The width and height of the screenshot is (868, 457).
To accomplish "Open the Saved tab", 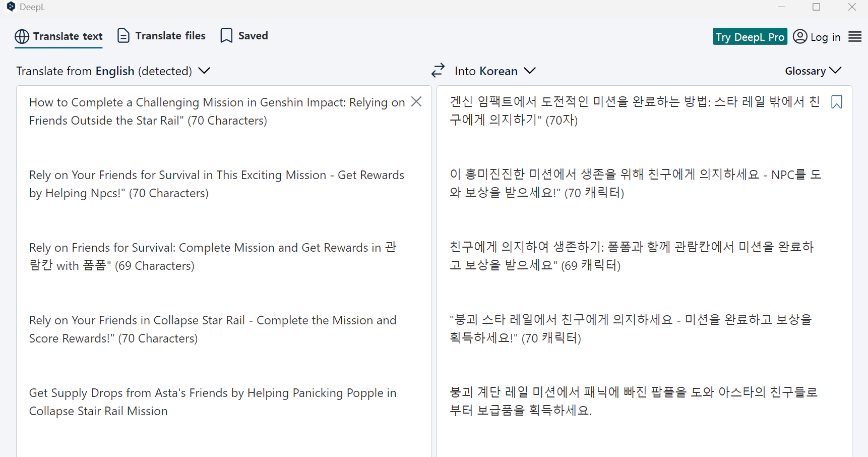I will (244, 36).
